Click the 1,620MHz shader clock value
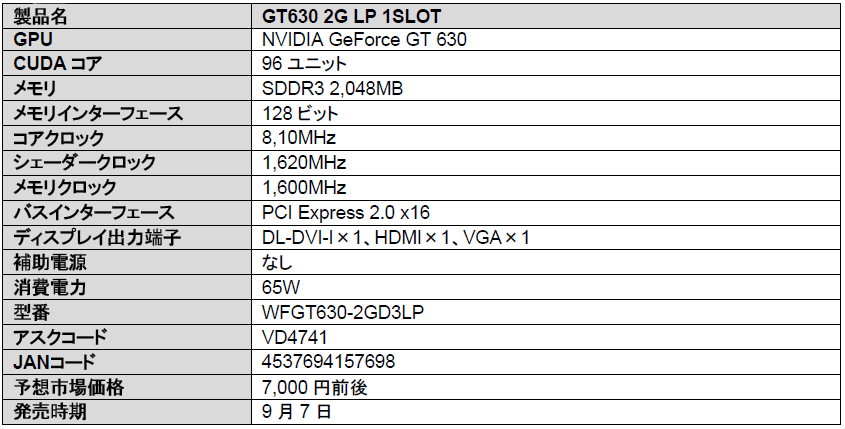845x429 pixels. point(304,162)
